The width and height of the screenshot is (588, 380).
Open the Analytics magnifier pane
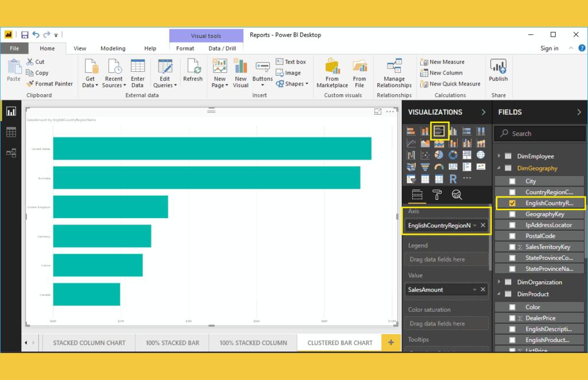point(457,193)
